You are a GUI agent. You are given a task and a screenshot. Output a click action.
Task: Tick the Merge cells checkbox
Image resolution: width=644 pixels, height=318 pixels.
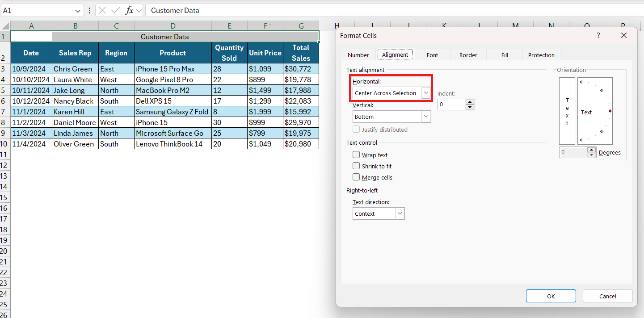tap(356, 177)
